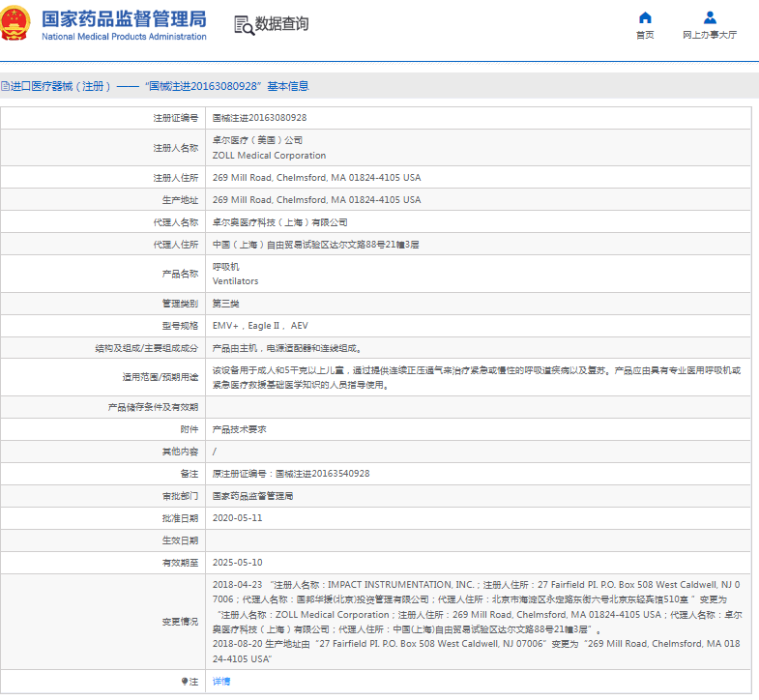The image size is (759, 700).
Task: Click the 代理人住所 label
Action: pyautogui.click(x=176, y=245)
